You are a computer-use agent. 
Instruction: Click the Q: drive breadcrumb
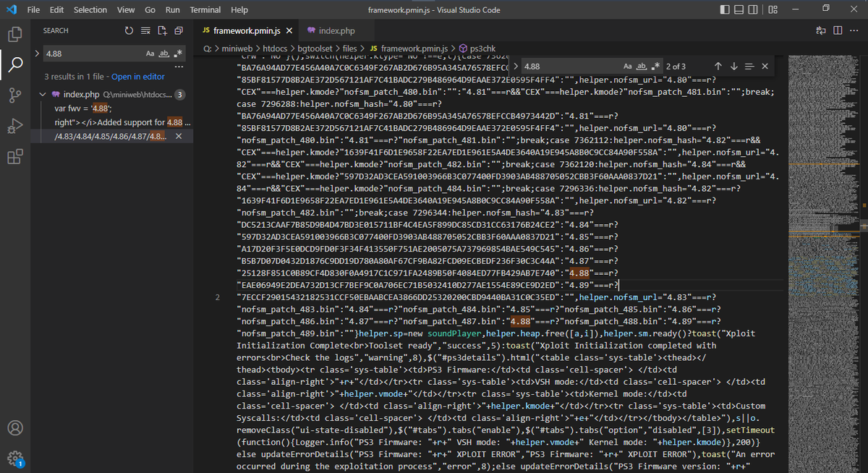[206, 48]
